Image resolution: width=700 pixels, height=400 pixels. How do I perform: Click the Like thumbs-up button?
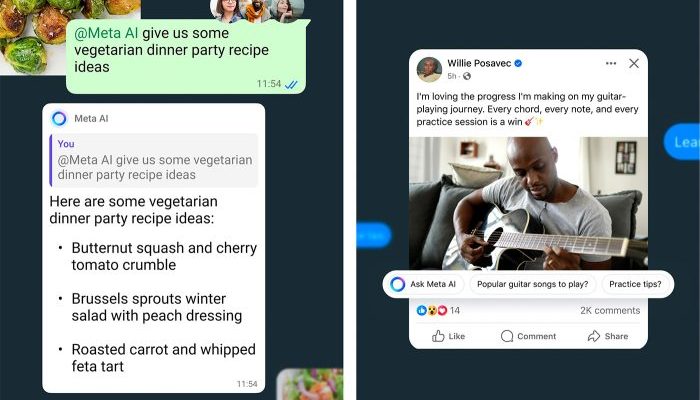(448, 336)
